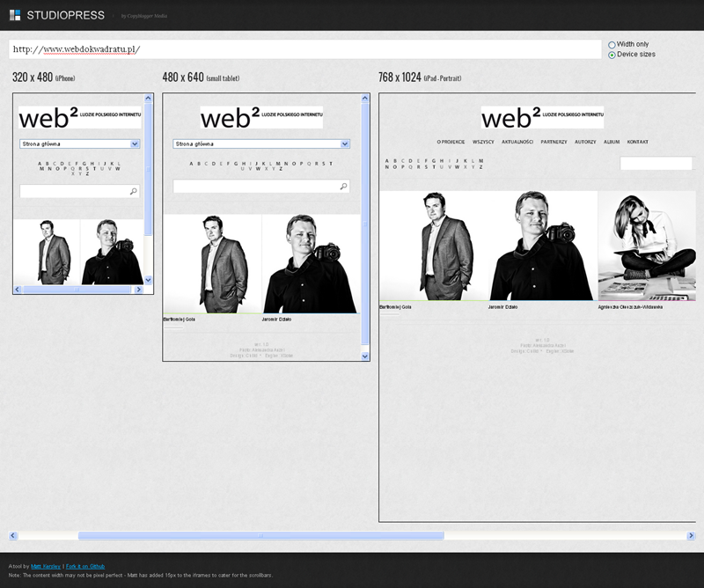Screen dimensions: 704x588
Task: Expand 'Strona główna' dropdown in the 480 x 640 preview
Action: click(261, 143)
